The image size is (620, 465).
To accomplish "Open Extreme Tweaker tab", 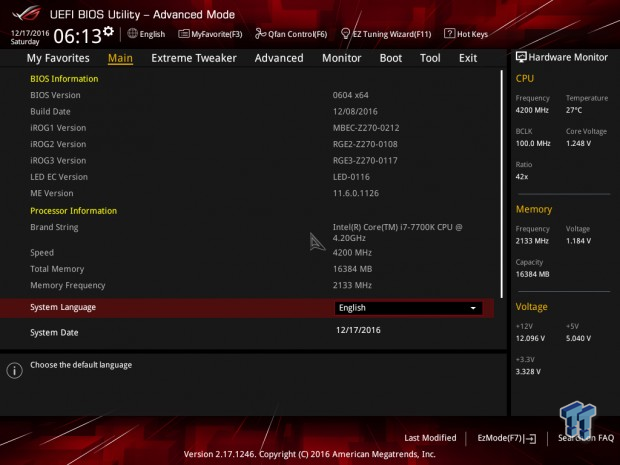I will point(194,58).
